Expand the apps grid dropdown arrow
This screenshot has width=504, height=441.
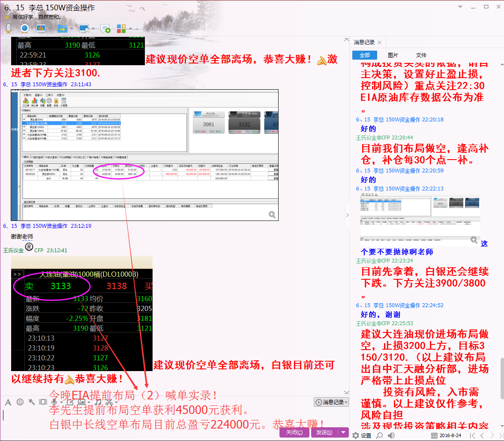coord(131,29)
